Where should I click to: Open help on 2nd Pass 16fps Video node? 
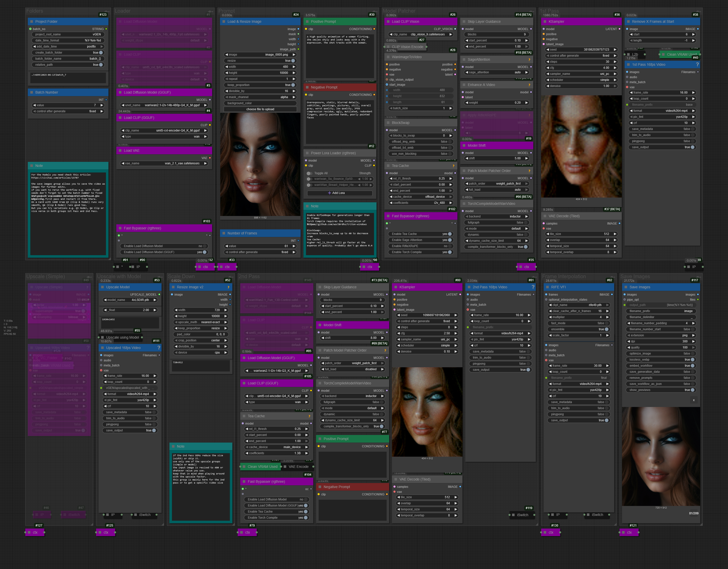[x=533, y=287]
